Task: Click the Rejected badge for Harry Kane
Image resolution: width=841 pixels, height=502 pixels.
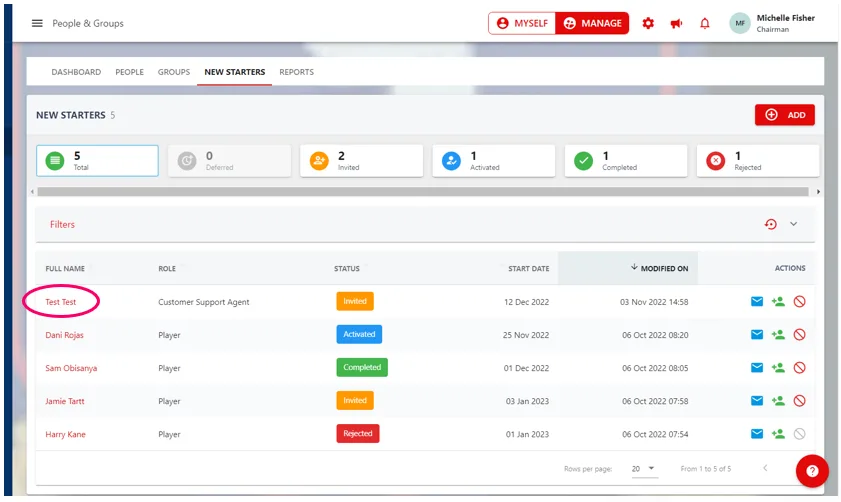Action: [358, 433]
